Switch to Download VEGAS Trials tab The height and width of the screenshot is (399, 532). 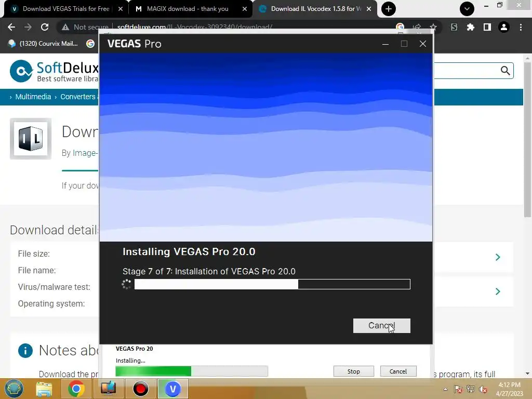coord(65,9)
